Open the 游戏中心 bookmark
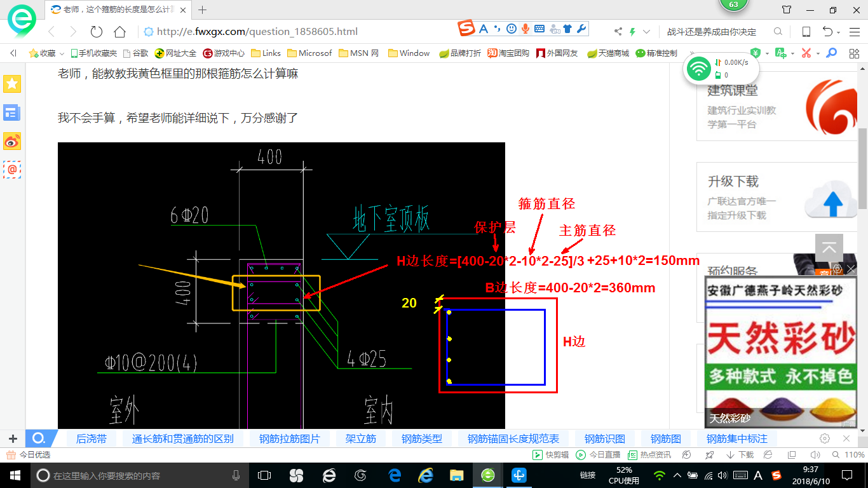Viewport: 868px width, 488px height. tap(224, 53)
